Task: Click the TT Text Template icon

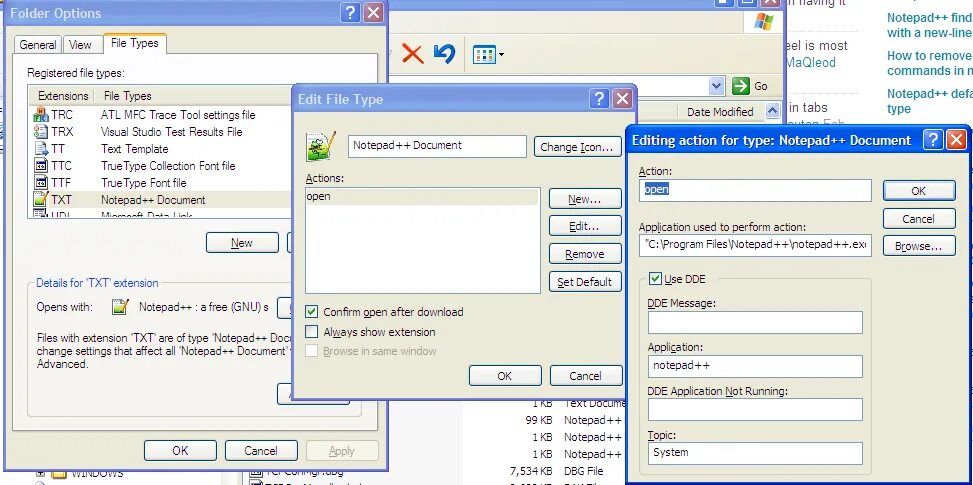Action: (x=41, y=149)
